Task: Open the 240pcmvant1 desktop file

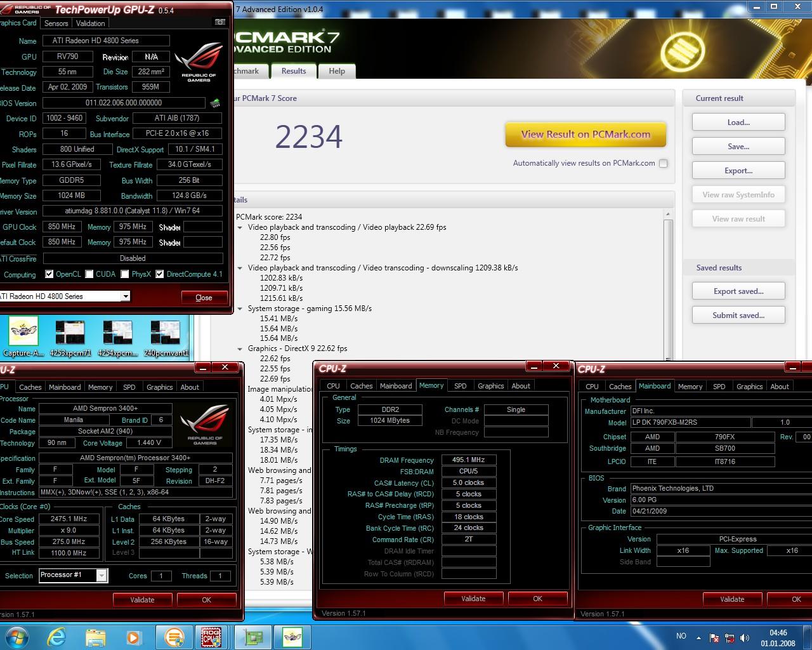Action: 164,338
